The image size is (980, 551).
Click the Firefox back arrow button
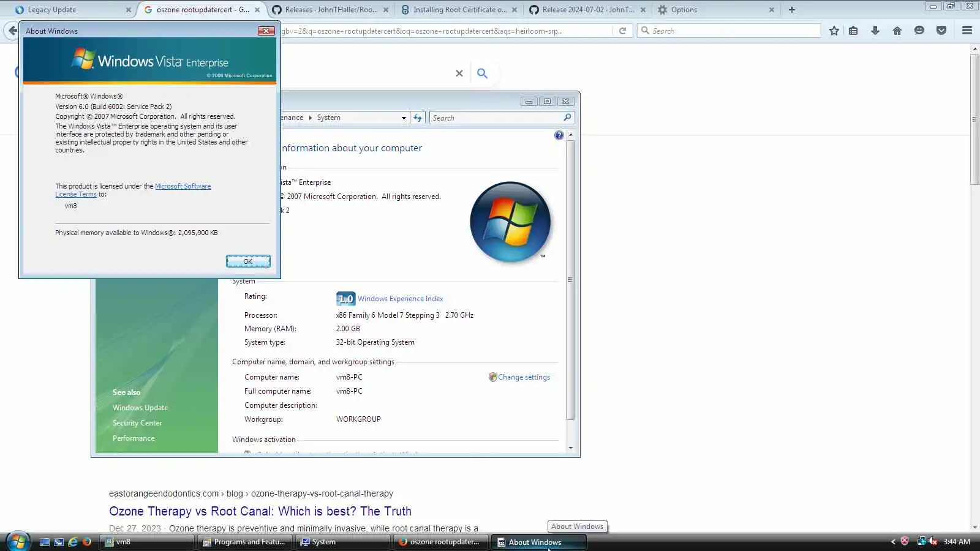click(x=12, y=31)
